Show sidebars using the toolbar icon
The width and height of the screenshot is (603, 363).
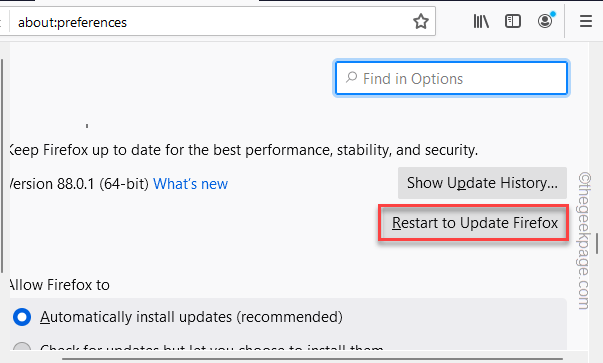click(x=513, y=22)
